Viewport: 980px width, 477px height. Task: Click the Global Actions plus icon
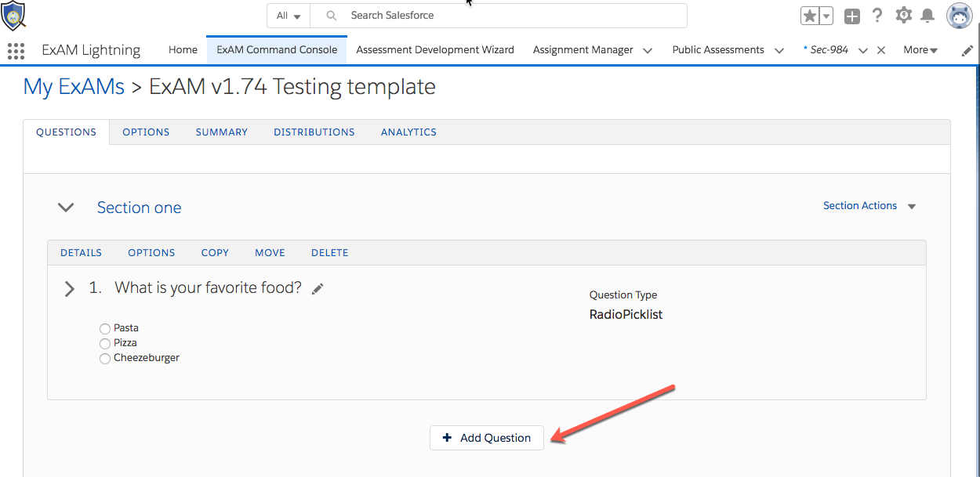(852, 16)
